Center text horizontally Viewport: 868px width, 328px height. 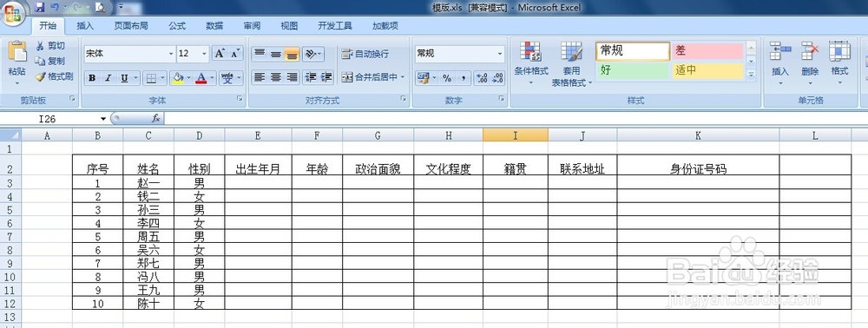coord(276,77)
